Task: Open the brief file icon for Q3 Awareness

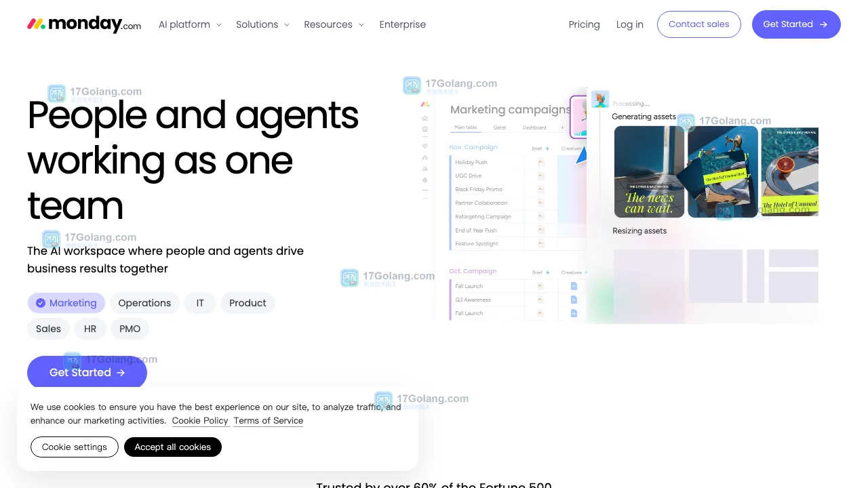Action: [x=541, y=300]
